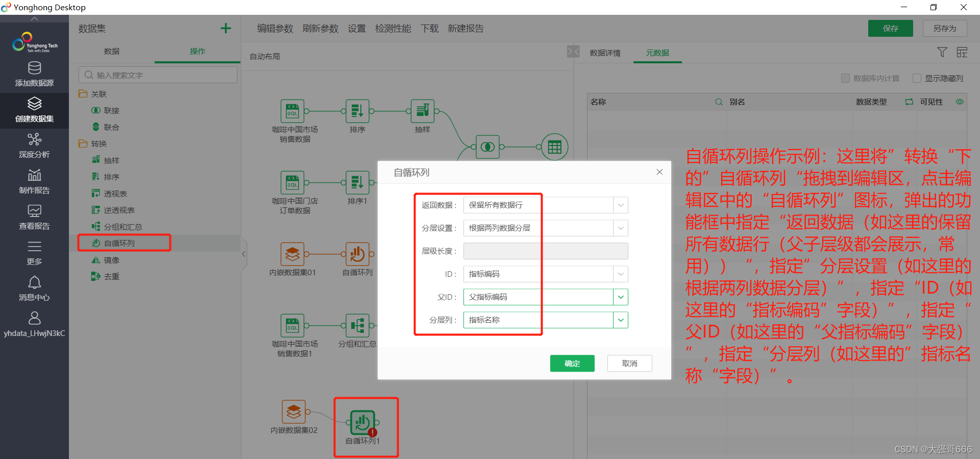Open 创建数据集 in the sidebar
980x459 pixels.
point(34,110)
